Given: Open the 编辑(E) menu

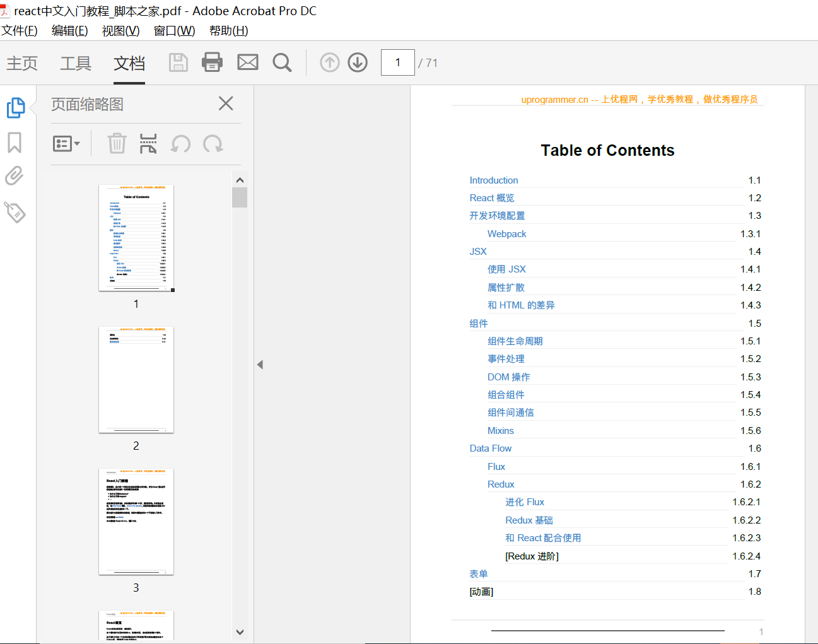Looking at the screenshot, I should [x=70, y=31].
